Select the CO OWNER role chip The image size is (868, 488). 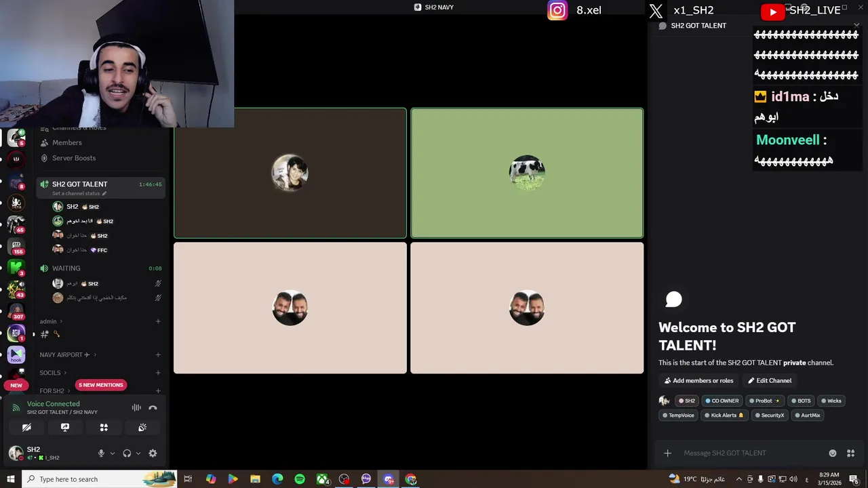[x=722, y=401]
